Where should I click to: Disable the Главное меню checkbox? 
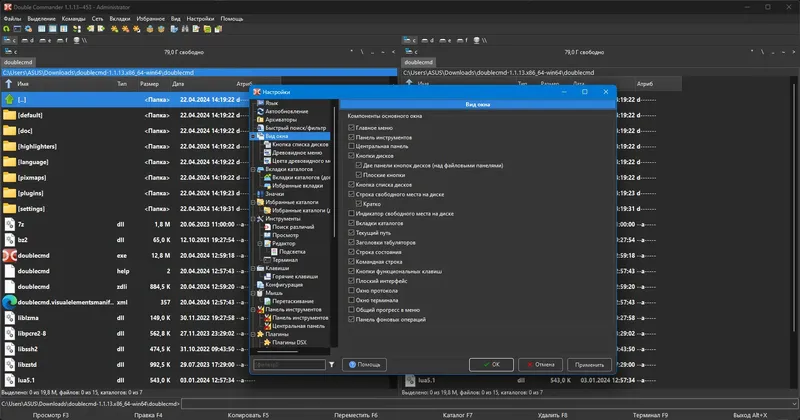351,128
